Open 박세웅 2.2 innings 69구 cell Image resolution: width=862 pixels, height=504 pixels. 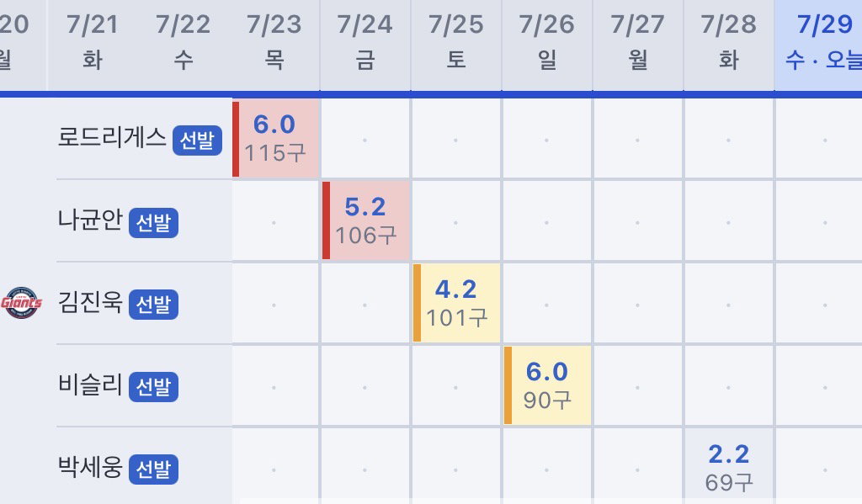(x=728, y=466)
